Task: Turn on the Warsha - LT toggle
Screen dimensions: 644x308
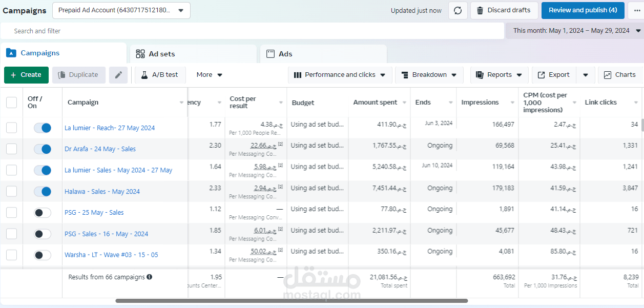Action: 43,255
